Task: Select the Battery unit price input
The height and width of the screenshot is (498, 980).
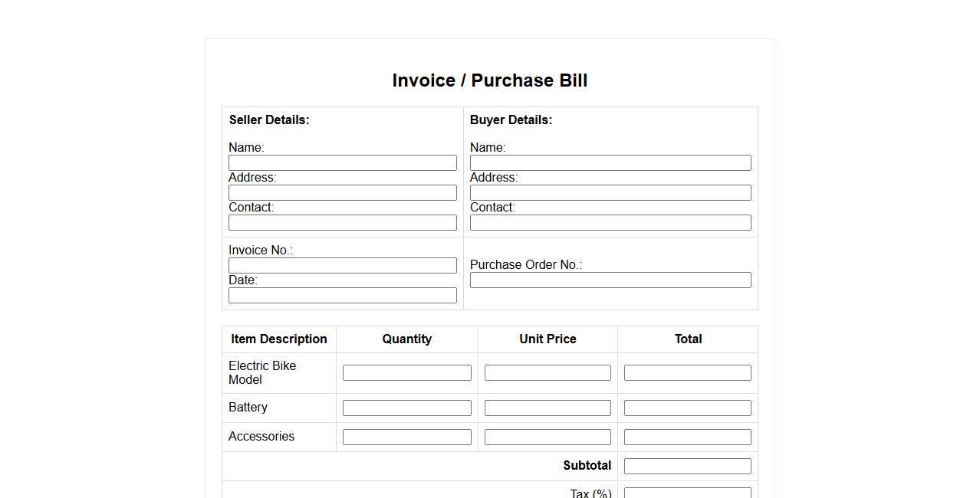Action: (x=548, y=408)
